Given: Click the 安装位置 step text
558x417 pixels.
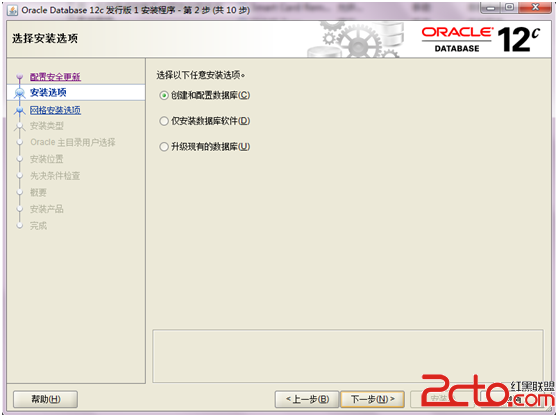Looking at the screenshot, I should (x=47, y=159).
